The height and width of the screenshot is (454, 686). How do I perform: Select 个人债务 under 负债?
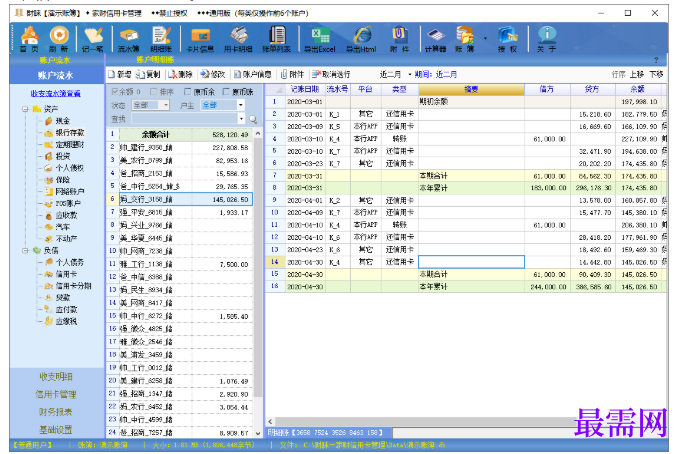(x=70, y=262)
